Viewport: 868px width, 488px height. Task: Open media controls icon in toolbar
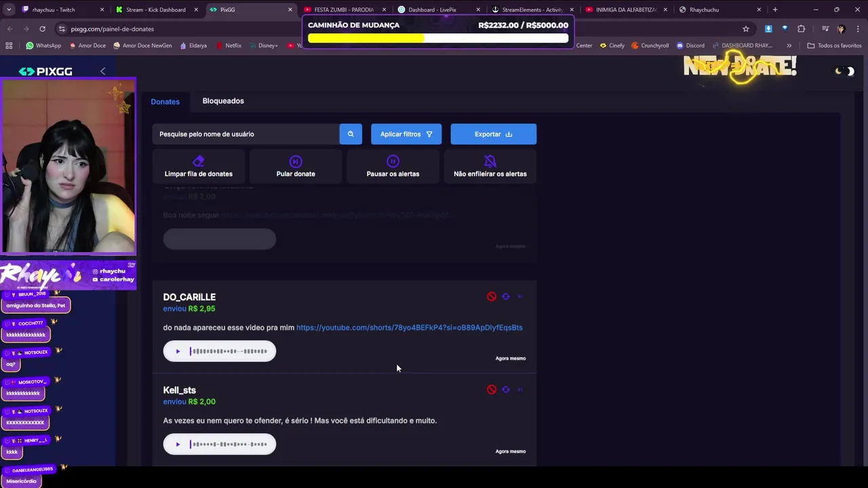825,28
